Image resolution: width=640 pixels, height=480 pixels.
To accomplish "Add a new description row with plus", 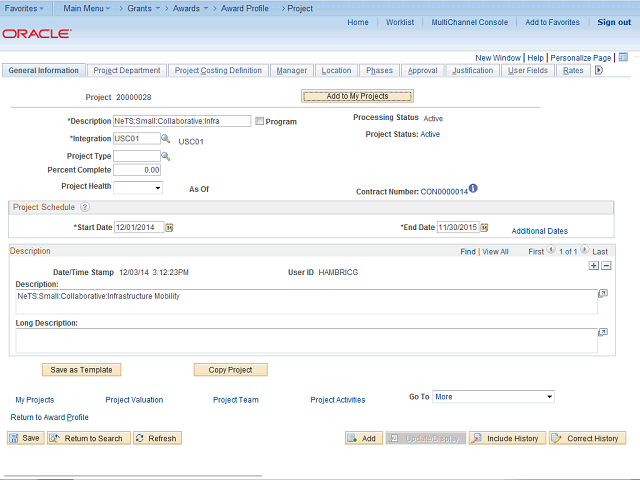I will point(593,265).
